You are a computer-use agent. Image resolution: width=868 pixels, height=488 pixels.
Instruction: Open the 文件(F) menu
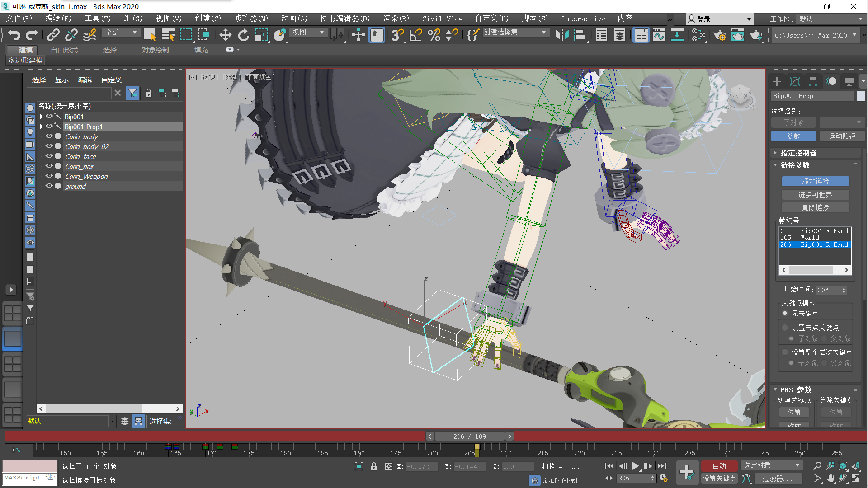pyautogui.click(x=19, y=19)
